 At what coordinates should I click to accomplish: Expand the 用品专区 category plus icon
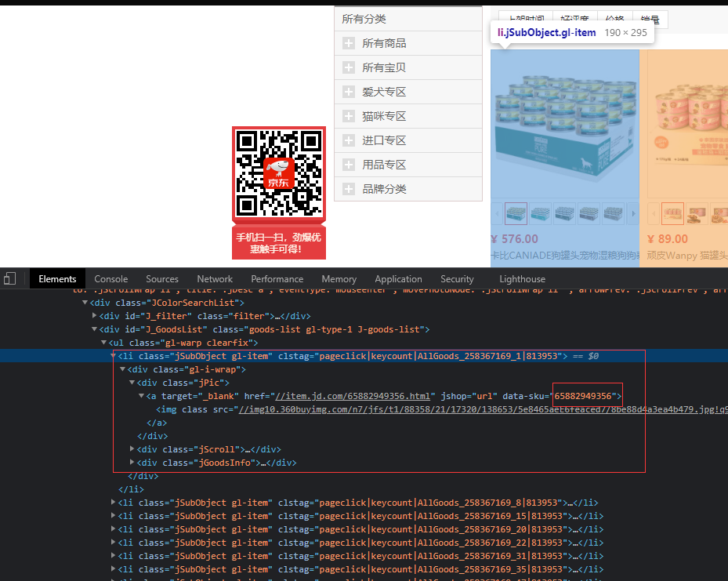[x=349, y=165]
